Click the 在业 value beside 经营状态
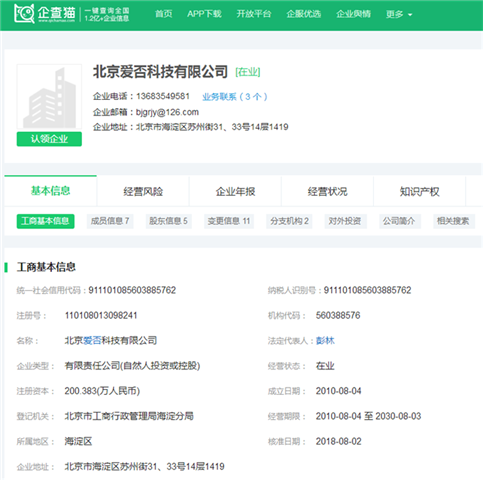The height and width of the screenshot is (480, 483). click(x=325, y=366)
